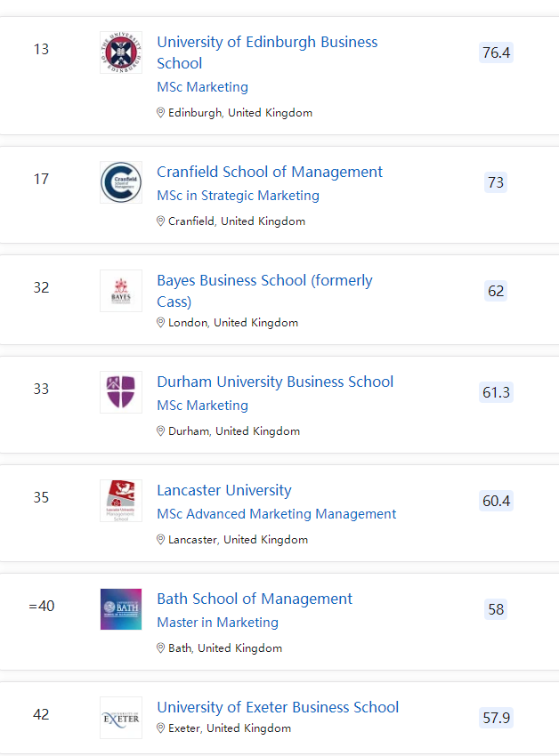
Task: Select the MSc Advanced Marketing Management programme
Action: coord(277,514)
